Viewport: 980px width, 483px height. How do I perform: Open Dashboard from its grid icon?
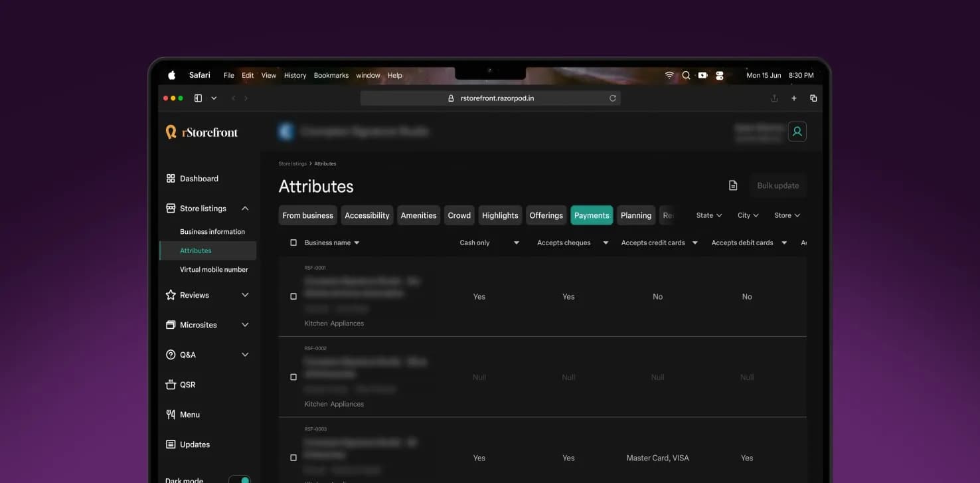coord(171,178)
